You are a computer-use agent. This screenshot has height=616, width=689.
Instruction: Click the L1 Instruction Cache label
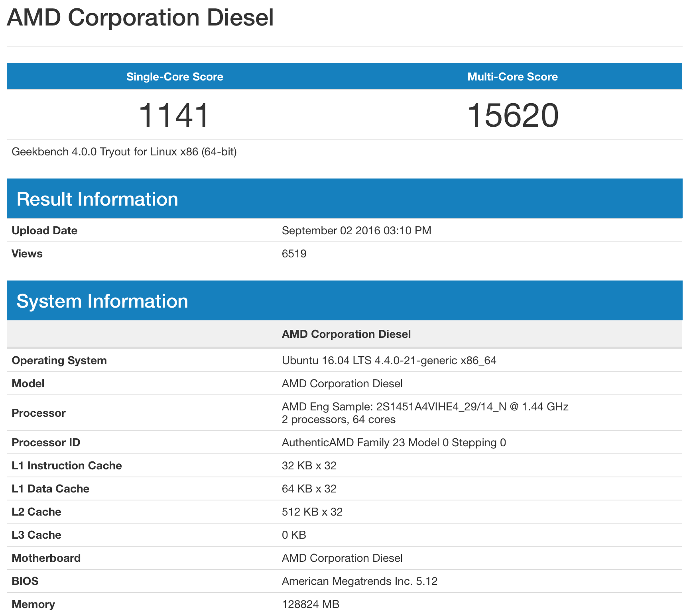67,466
